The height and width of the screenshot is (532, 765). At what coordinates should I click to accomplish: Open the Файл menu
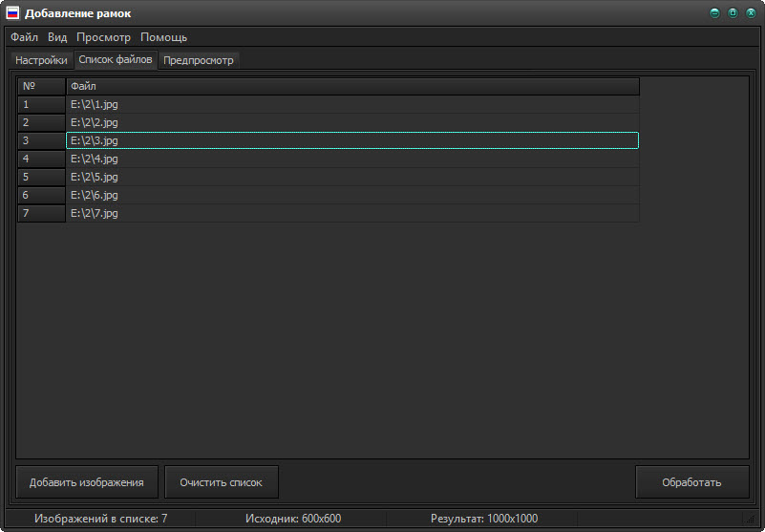25,37
